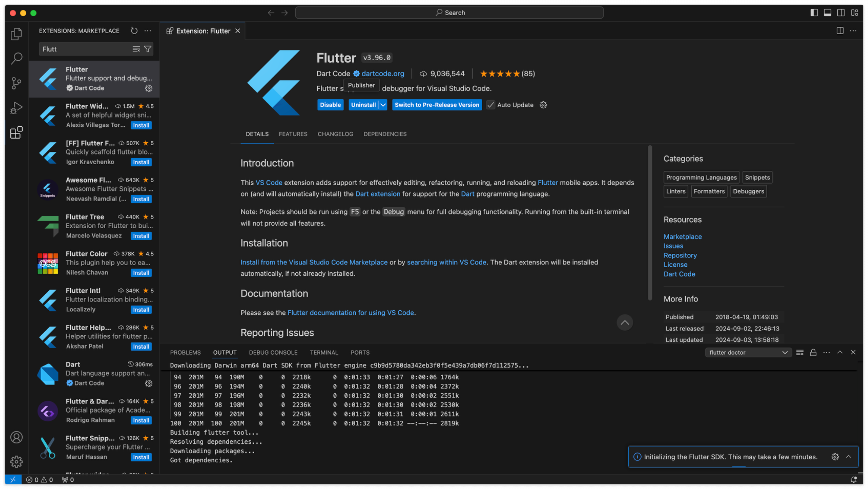
Task: Click the filter extensions funnel icon
Action: coord(148,49)
